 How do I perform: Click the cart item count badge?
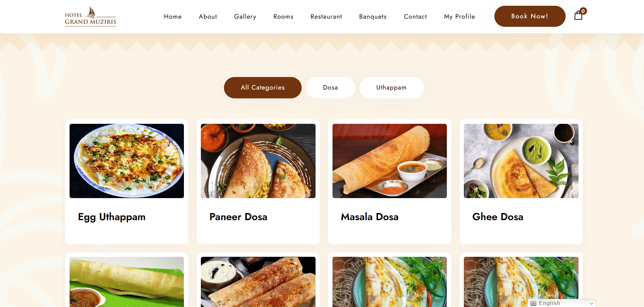[583, 11]
